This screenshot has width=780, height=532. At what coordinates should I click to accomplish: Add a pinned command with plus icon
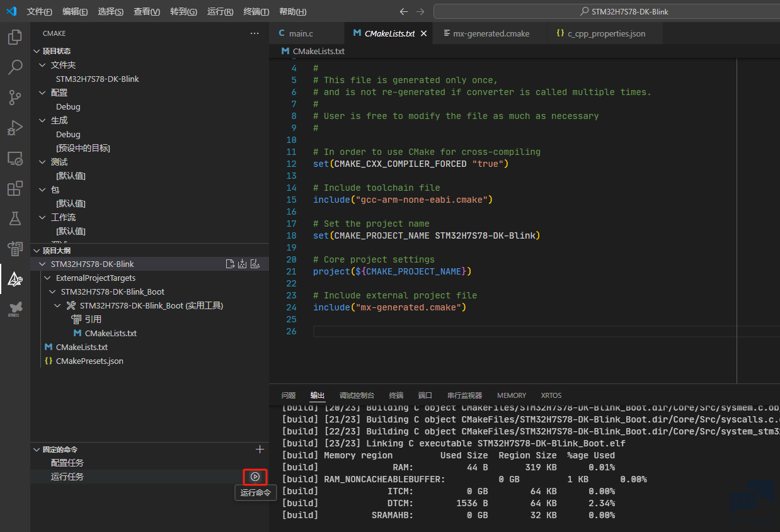coord(260,449)
